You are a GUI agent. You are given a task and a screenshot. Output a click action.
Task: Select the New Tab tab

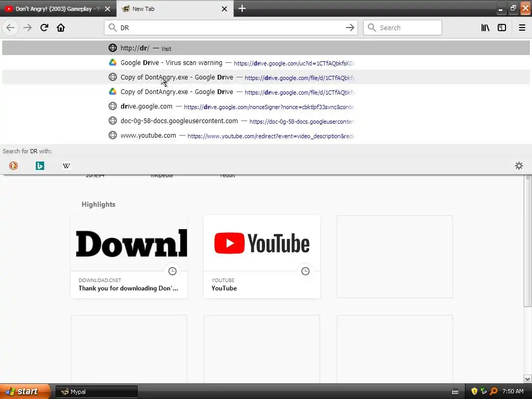click(x=175, y=9)
